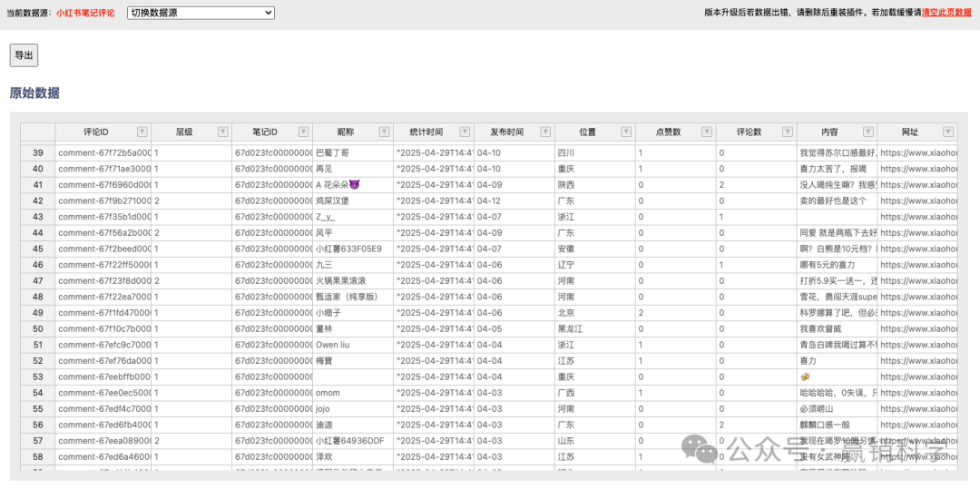Image resolution: width=980 pixels, height=489 pixels.
Task: Click nickname cell 小红薯633F05E9
Action: click(x=353, y=249)
